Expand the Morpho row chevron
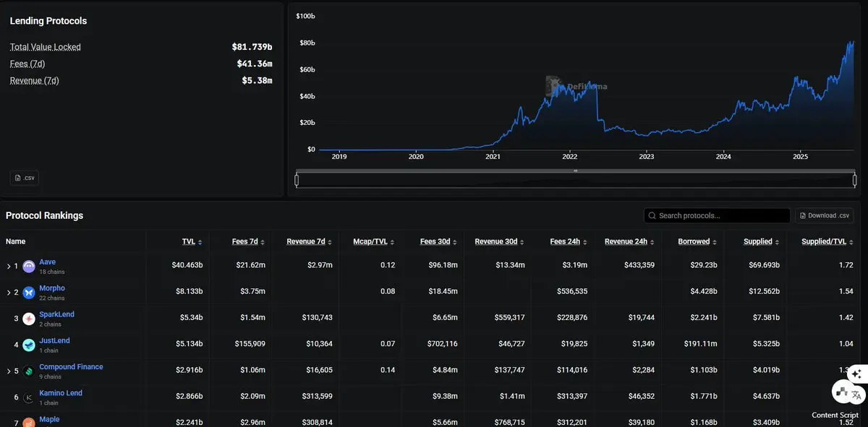The image size is (868, 427). click(9, 293)
